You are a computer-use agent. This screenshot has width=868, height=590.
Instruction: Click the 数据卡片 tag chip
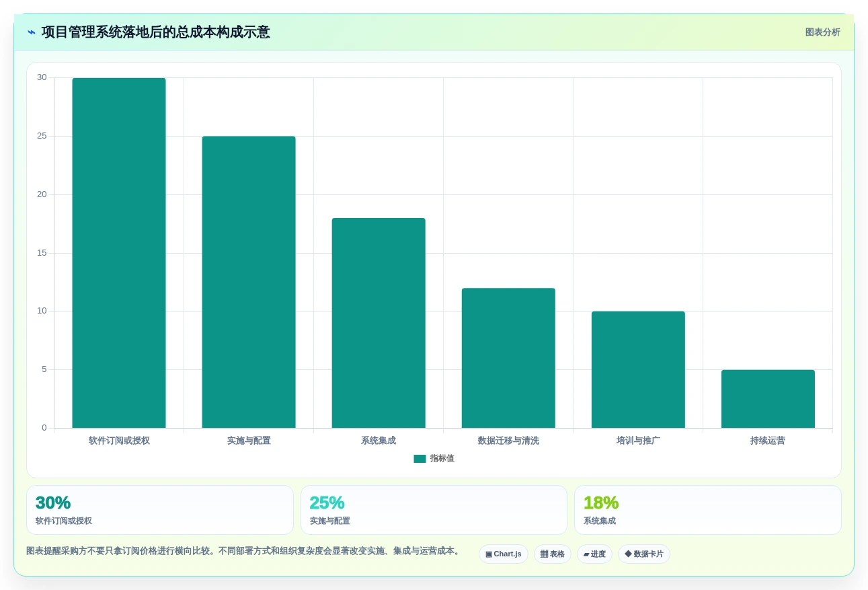(x=644, y=554)
